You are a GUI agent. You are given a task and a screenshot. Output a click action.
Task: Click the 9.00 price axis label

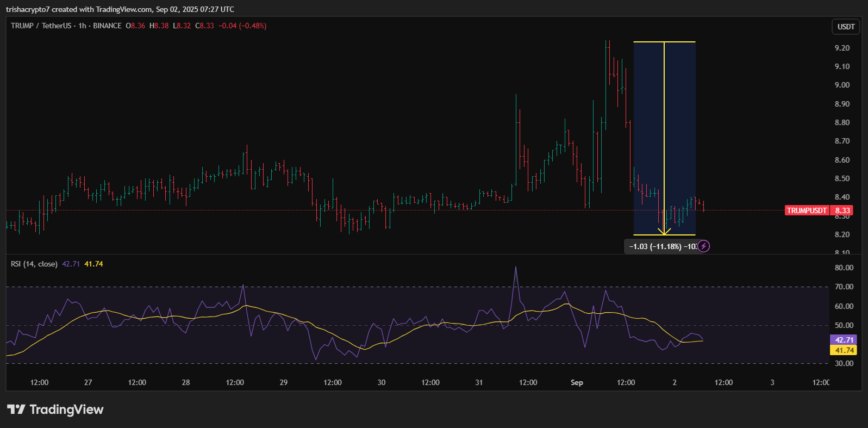842,85
